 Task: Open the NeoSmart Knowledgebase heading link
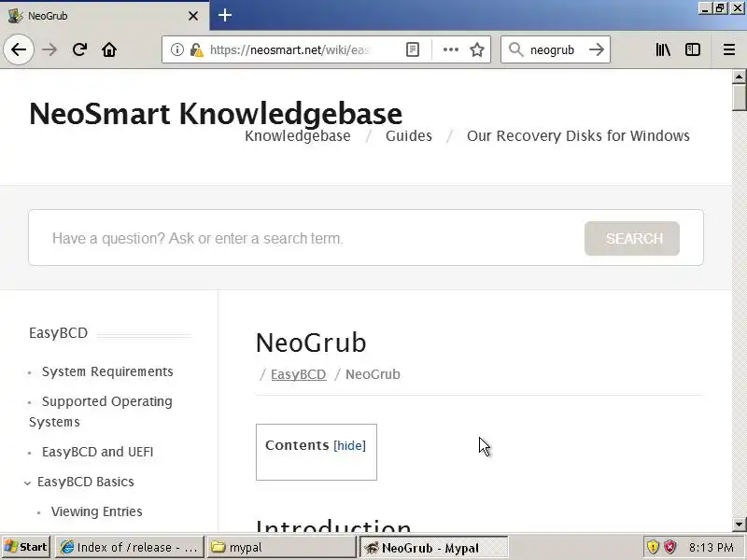pos(216,113)
